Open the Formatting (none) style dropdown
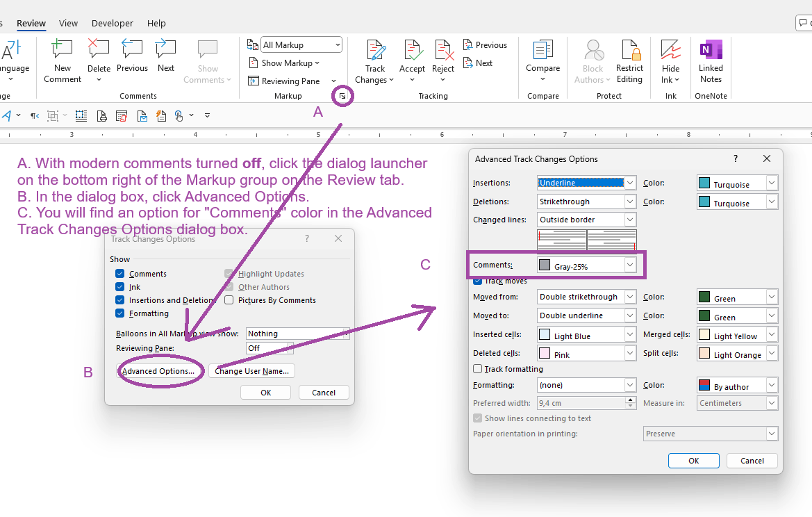Screen dimensions: 812x517 (x=586, y=385)
